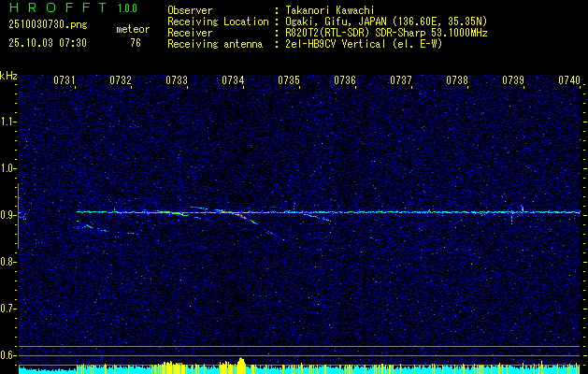Click the 0.8 kHz axis label
The height and width of the screenshot is (374, 588).
7,262
